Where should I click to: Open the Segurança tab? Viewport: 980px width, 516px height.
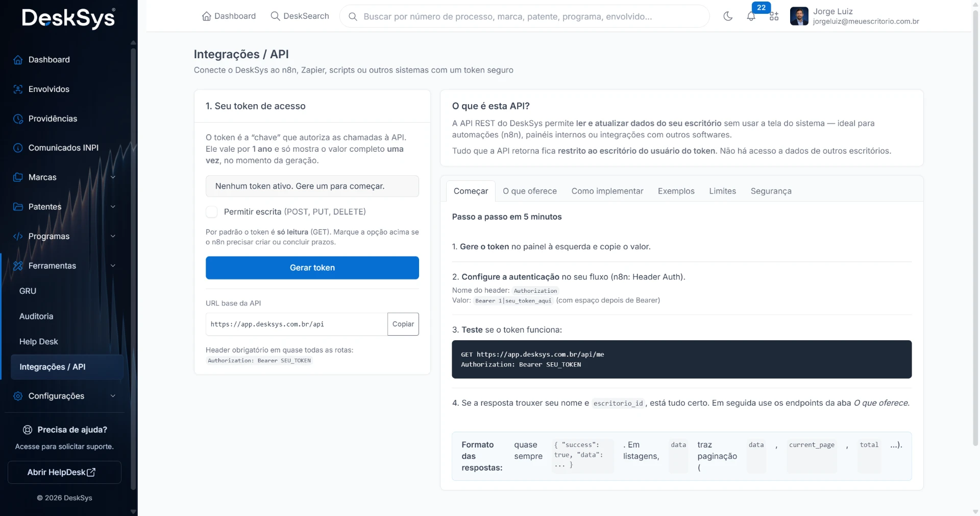coord(771,191)
